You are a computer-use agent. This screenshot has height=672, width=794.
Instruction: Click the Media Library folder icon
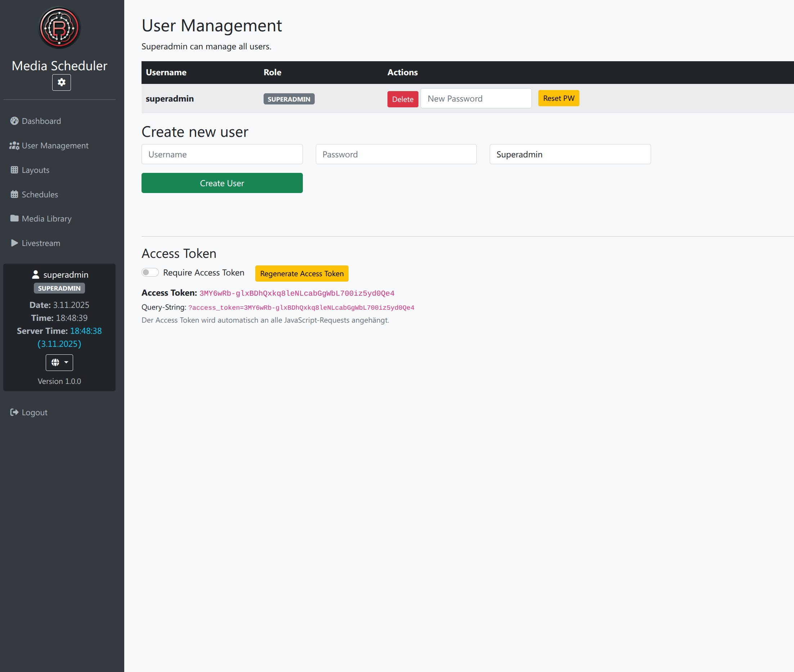(14, 218)
